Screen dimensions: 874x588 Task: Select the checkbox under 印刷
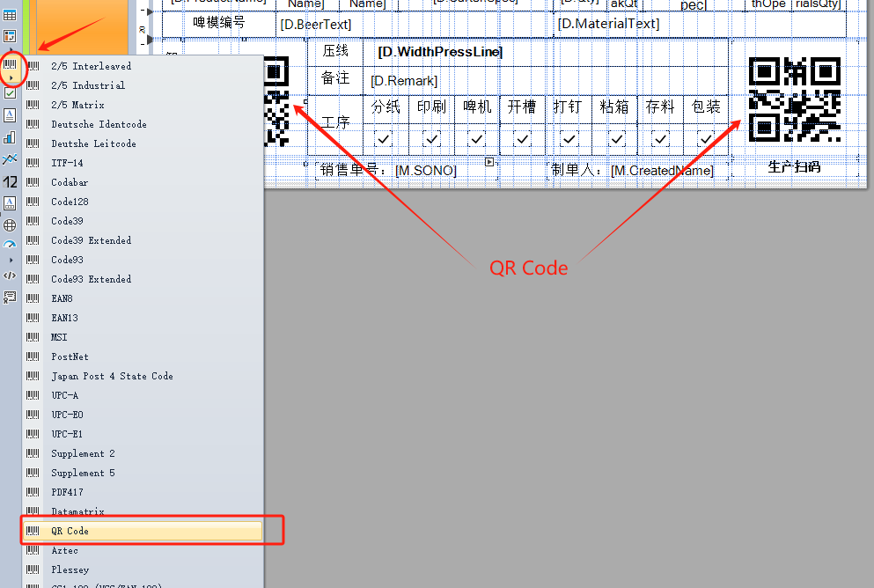[x=432, y=138]
